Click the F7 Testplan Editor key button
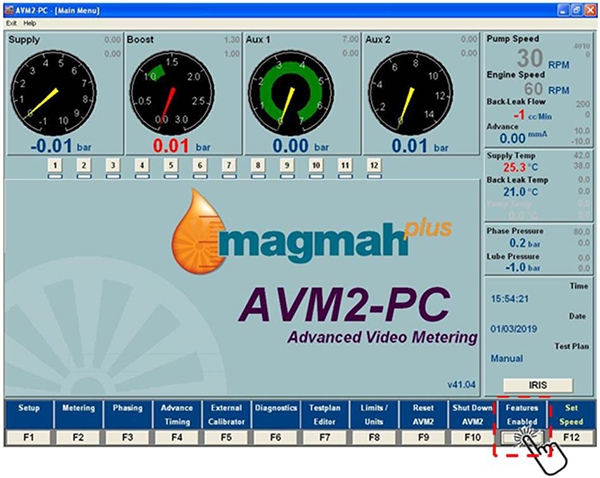 pyautogui.click(x=325, y=437)
